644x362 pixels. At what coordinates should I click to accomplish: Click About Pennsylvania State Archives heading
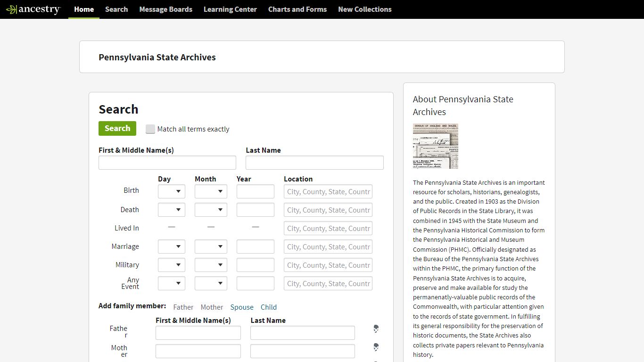(463, 106)
